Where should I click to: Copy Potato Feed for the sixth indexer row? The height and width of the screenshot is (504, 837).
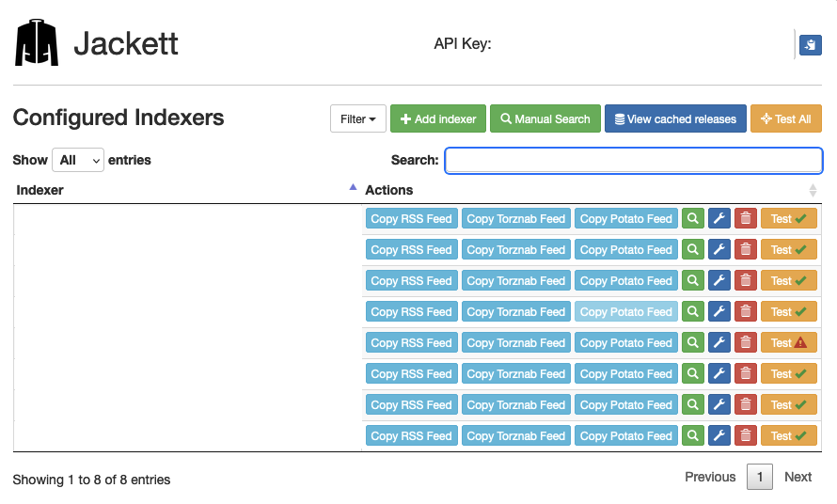(626, 373)
